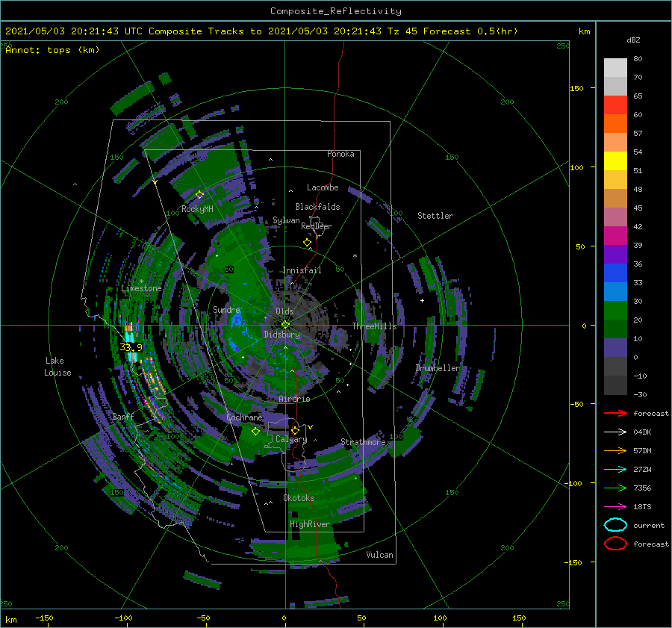Click the Stettler town label
The height and width of the screenshot is (628, 672).
(435, 216)
